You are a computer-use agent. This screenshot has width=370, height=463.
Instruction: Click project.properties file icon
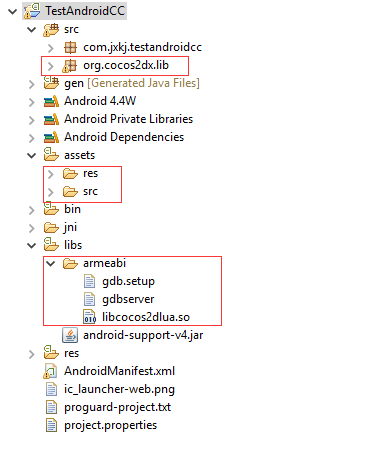coord(51,425)
